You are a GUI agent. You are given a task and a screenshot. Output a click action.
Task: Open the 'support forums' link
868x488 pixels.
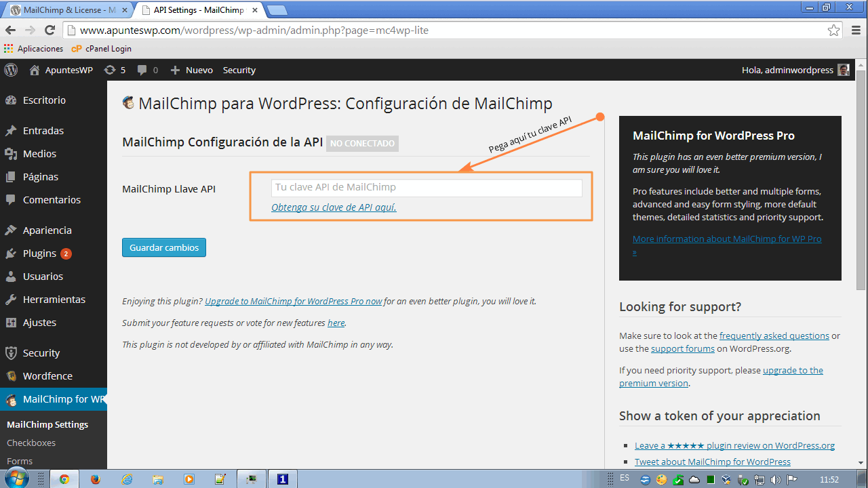click(683, 348)
